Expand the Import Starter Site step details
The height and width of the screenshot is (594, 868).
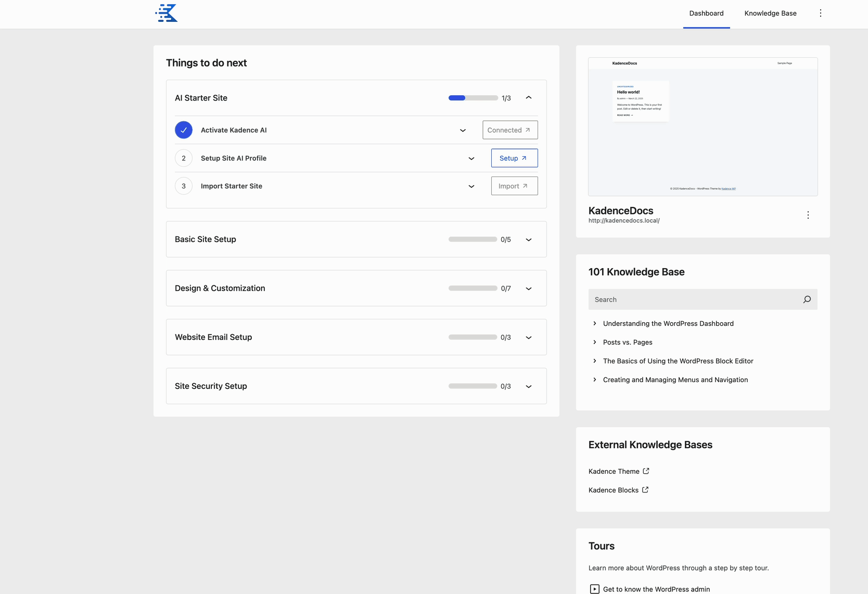[471, 186]
